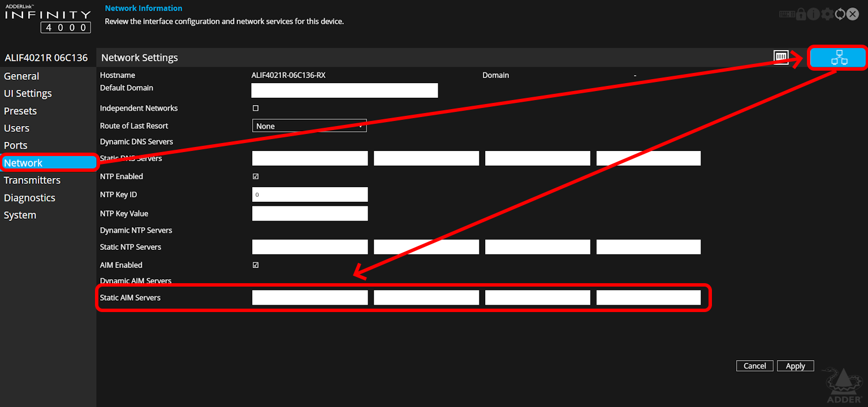Select the blue network topology icon tab
This screenshot has height=407, width=868.
click(x=837, y=58)
